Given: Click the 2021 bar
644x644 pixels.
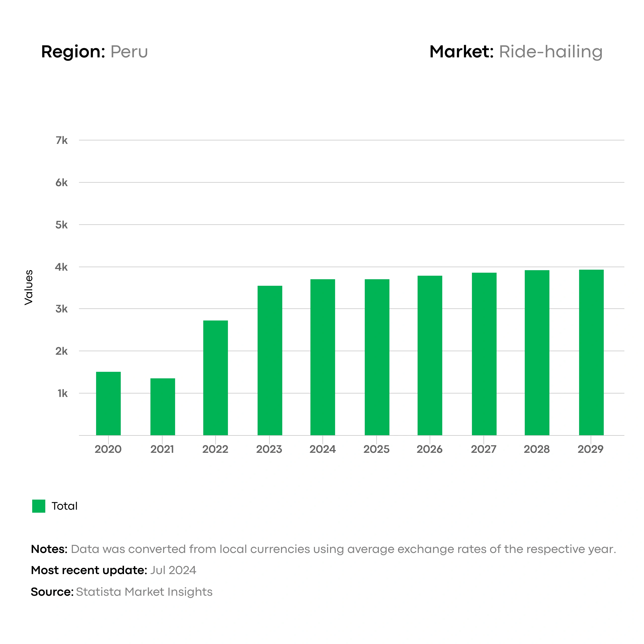Looking at the screenshot, I should coord(163,407).
